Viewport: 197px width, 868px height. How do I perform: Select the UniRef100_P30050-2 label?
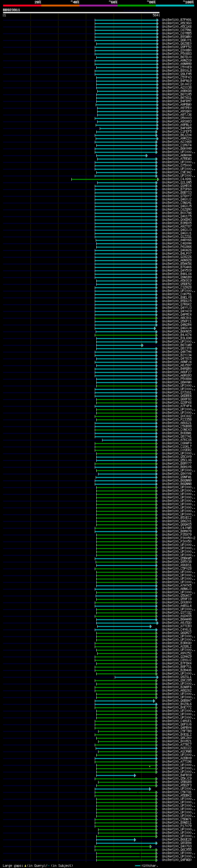(x=179, y=539)
